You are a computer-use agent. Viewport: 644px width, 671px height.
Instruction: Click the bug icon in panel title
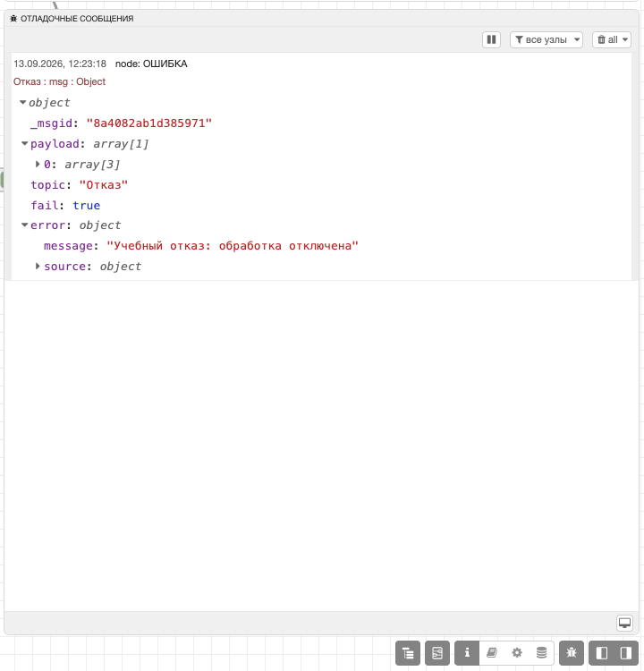[13, 19]
